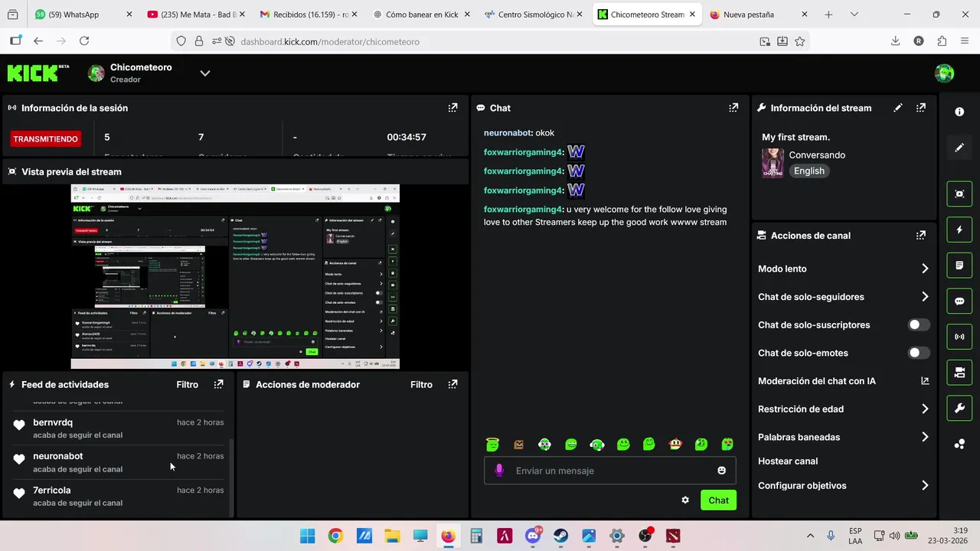Toggle the broadcast signal sidebar icon

click(959, 337)
